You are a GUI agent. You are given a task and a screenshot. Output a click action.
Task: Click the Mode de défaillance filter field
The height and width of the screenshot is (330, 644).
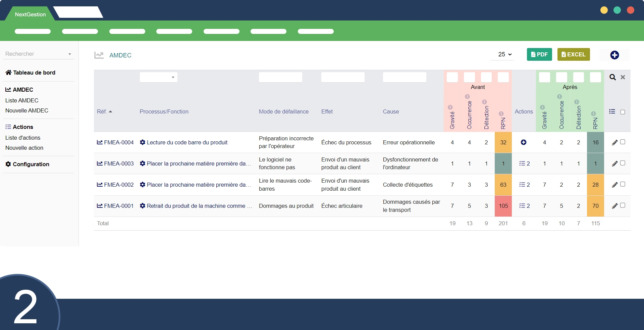click(x=280, y=77)
